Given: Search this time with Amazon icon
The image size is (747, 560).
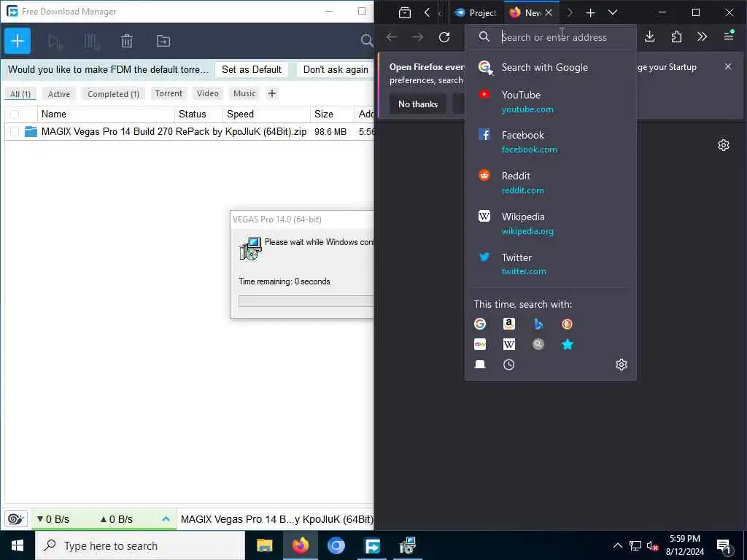Looking at the screenshot, I should click(x=508, y=324).
